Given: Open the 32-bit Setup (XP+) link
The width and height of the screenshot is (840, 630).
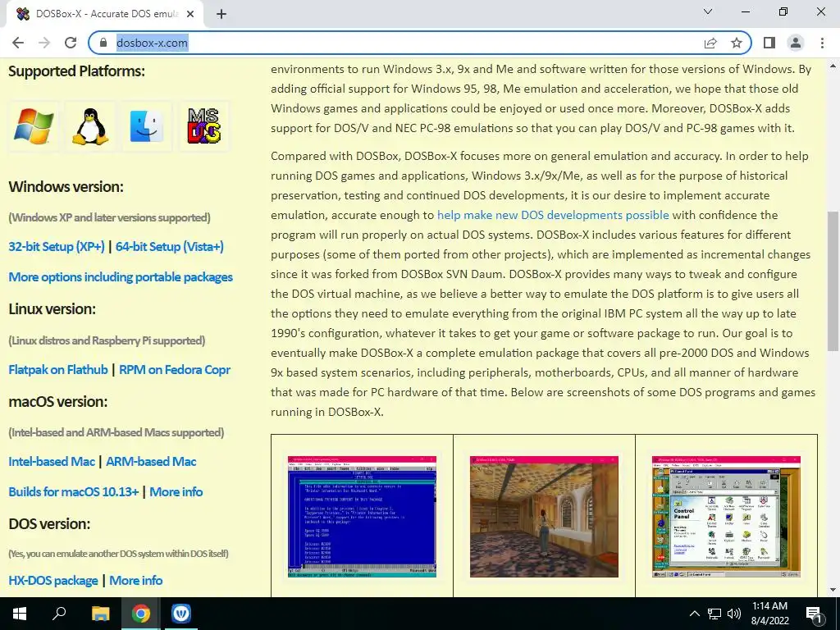Looking at the screenshot, I should [x=57, y=246].
